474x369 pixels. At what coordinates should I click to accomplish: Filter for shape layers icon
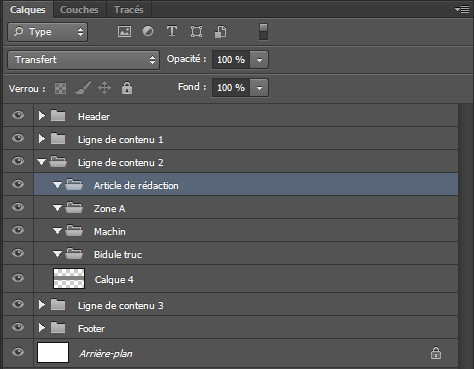(196, 32)
